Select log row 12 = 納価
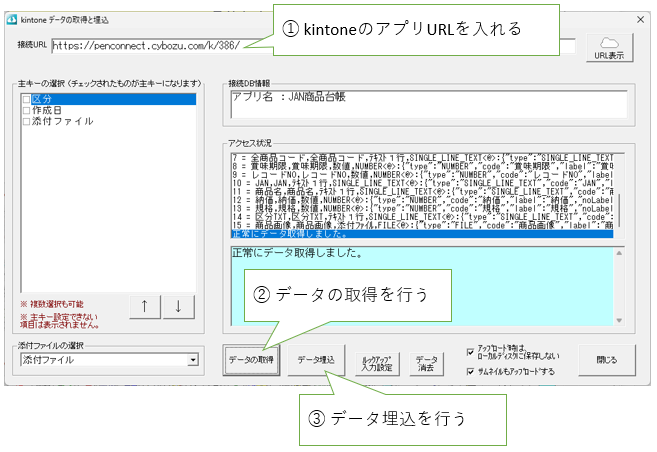Screen dimensions: 657x452 click(422, 200)
